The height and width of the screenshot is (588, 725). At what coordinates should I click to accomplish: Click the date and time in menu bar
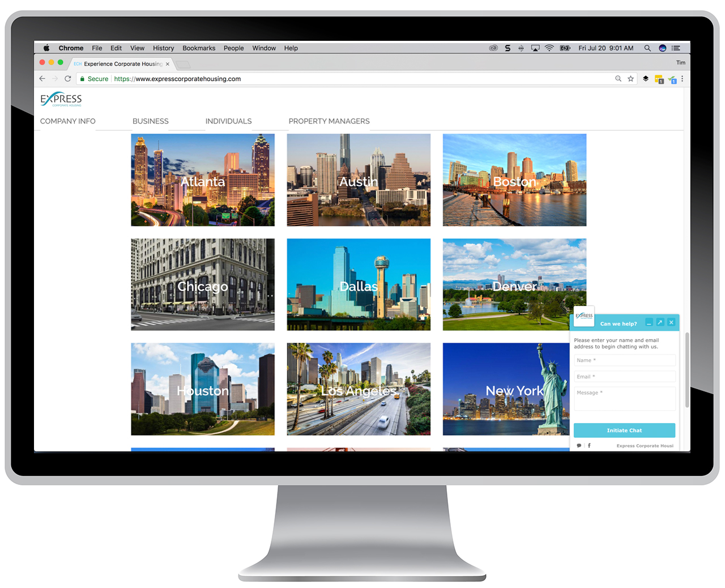point(605,48)
